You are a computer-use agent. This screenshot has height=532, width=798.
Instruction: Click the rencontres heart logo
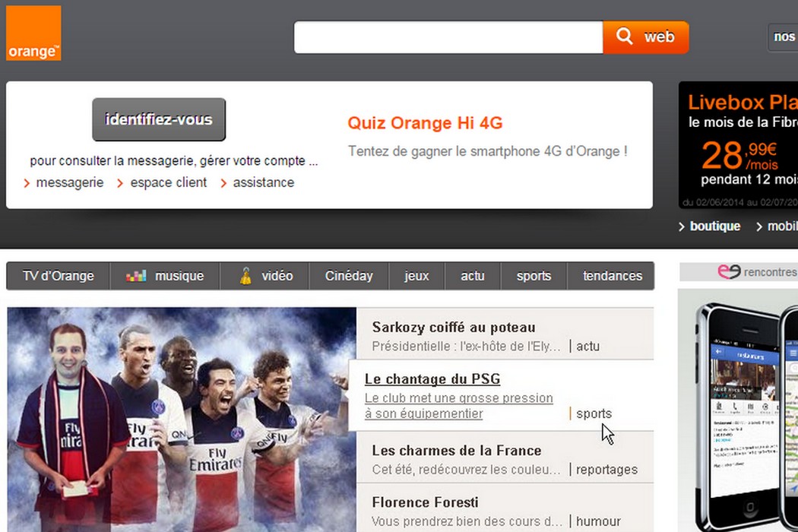pos(729,272)
